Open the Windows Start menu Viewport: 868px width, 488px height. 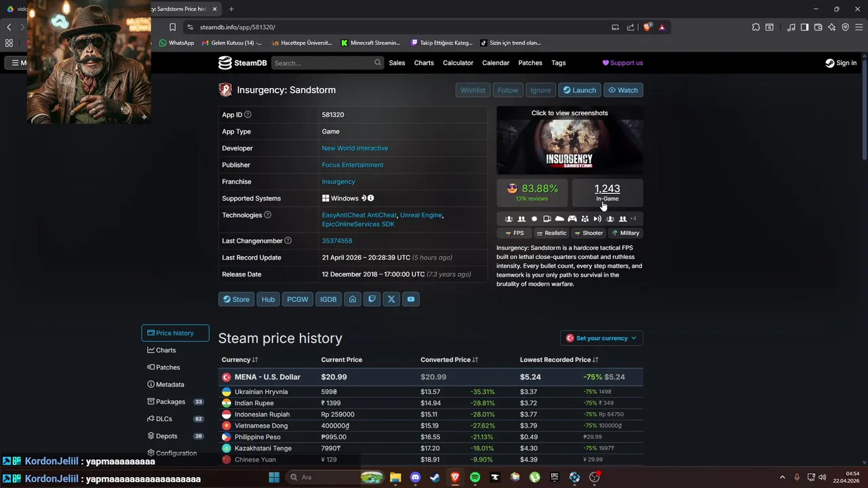pos(274,477)
